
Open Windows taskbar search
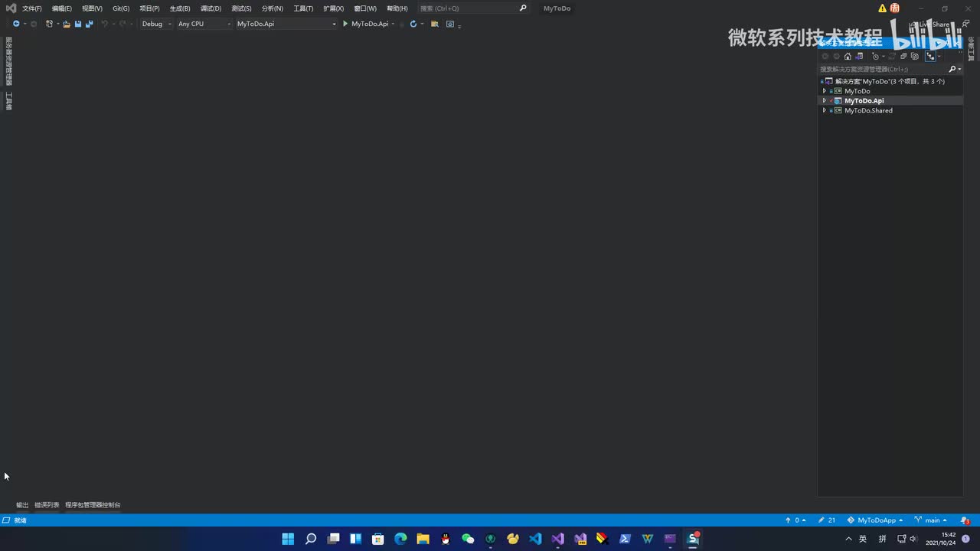pyautogui.click(x=311, y=539)
